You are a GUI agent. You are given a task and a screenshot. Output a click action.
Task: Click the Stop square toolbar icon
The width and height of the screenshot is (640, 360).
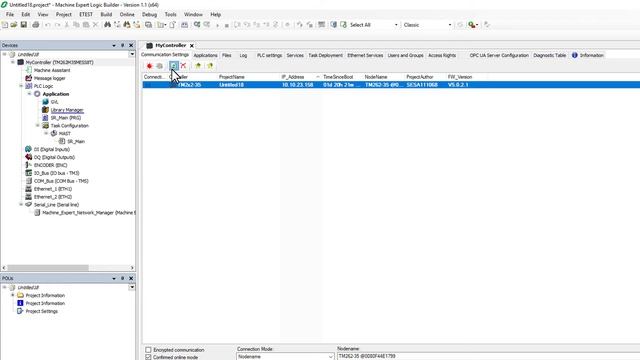[x=227, y=25]
